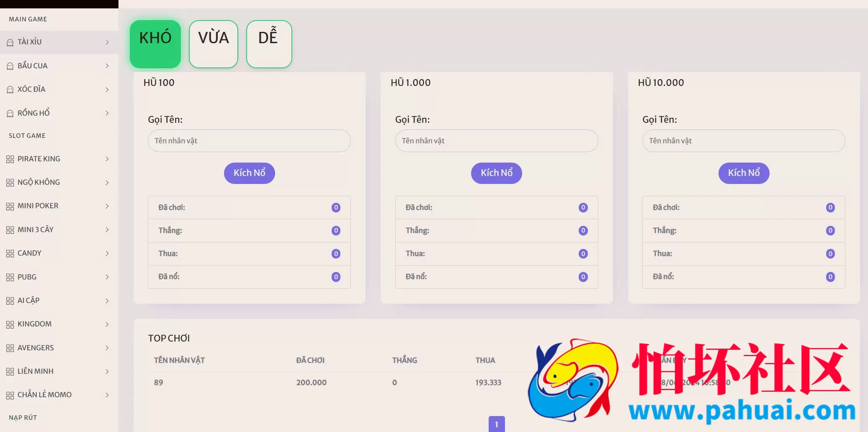Click the Đã chơi count badge in HŨ 100

pos(336,207)
